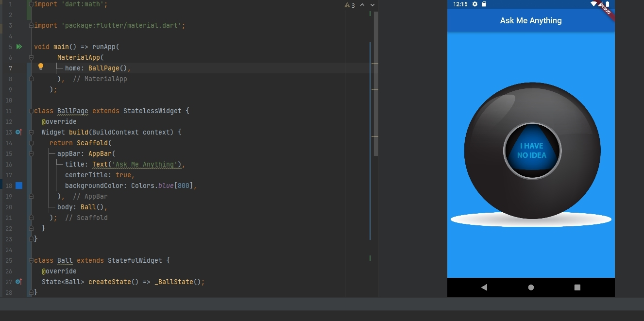Click the closing fold marker on line 22
Viewport: 644px width, 321px height.
[x=31, y=228]
